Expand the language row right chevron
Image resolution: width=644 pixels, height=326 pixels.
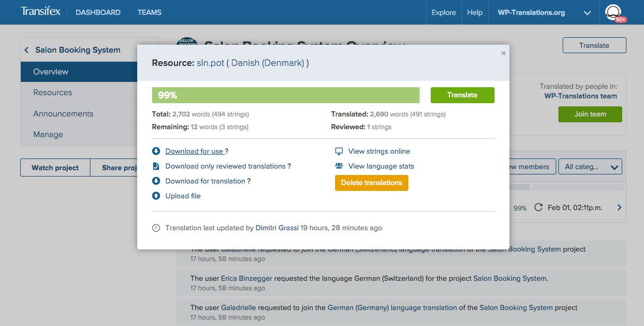[x=619, y=208]
